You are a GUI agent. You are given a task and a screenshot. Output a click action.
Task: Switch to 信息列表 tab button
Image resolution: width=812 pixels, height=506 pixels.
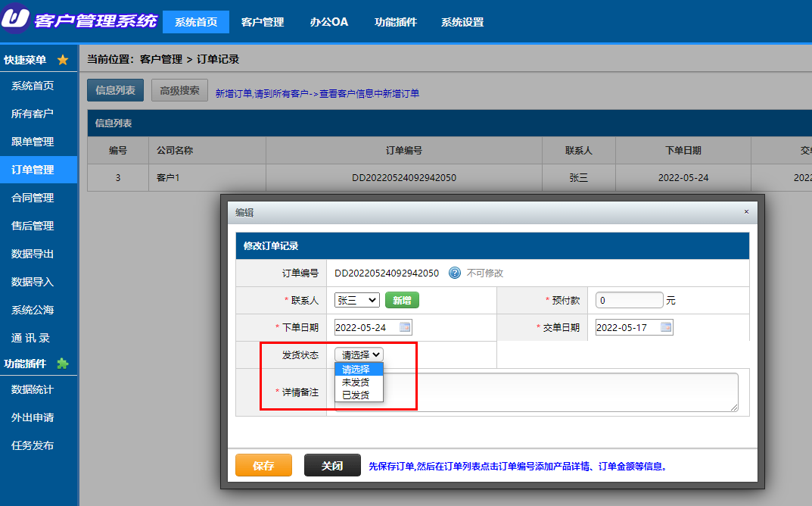(116, 90)
